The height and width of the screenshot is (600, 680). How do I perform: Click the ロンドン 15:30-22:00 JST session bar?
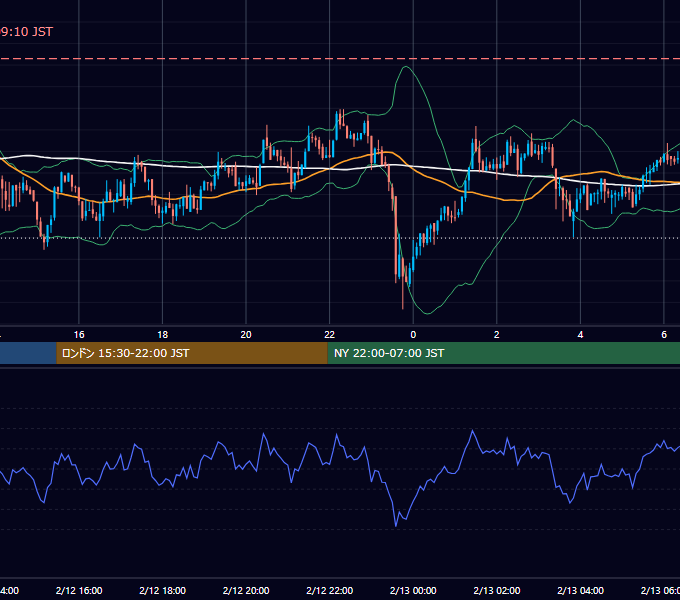pos(192,353)
